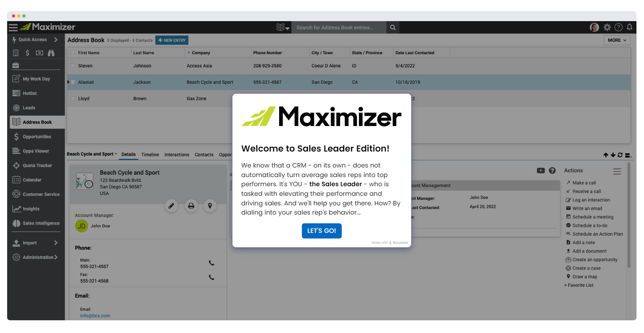The height and width of the screenshot is (333, 644).
Task: Switch to the Interactions tab
Action: (177, 155)
